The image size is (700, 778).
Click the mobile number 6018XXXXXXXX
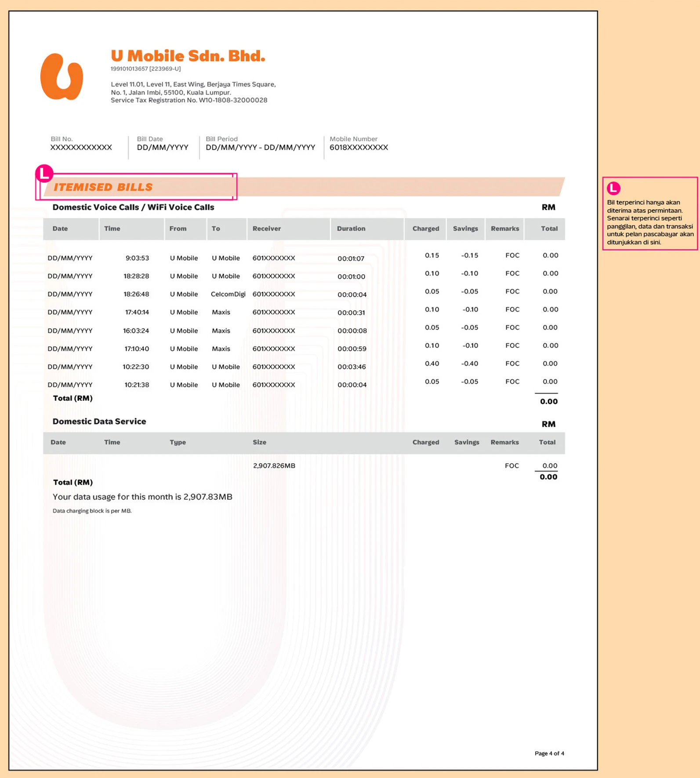pos(359,148)
